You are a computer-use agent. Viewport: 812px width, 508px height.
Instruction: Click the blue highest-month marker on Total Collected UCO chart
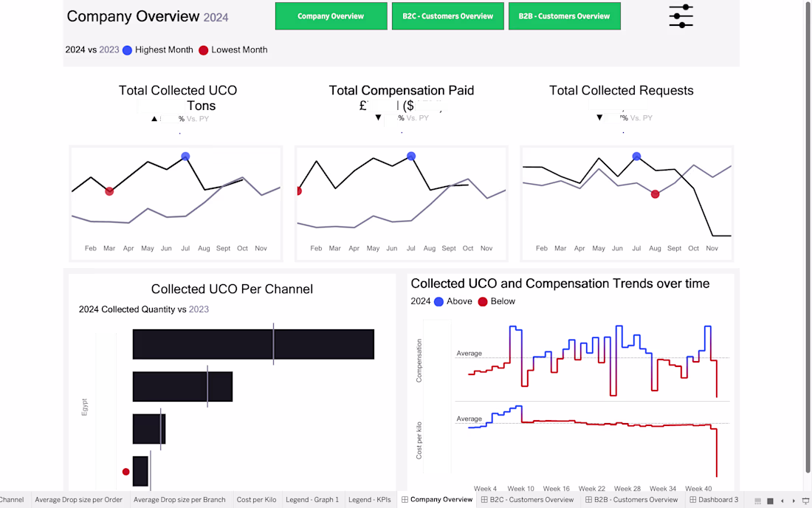185,157
